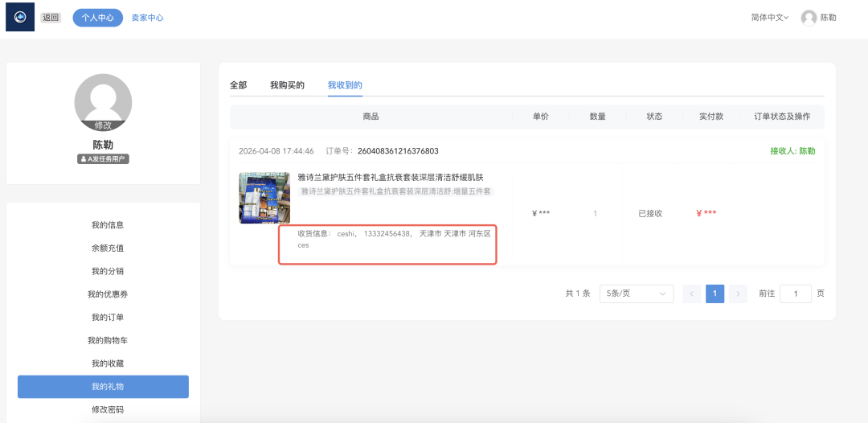Go to 卖家中心 seller center
868x423 pixels.
tap(147, 18)
